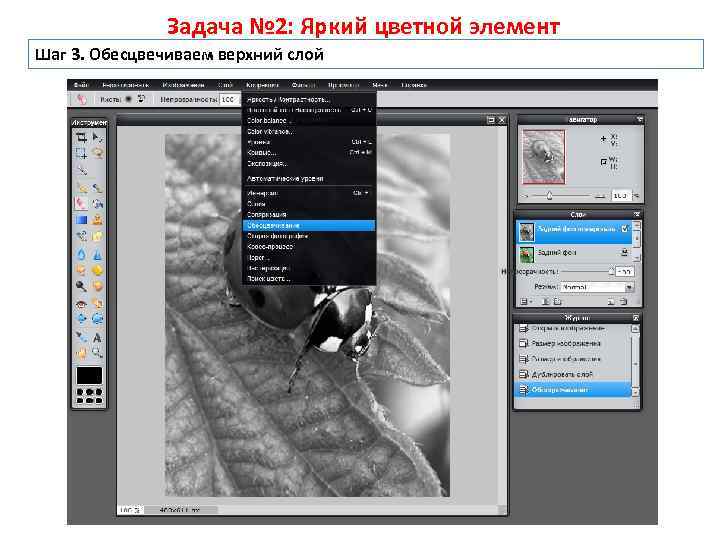Open the Кисть brush picker dropdown
Viewport: 720px width, 540px height.
(x=129, y=99)
